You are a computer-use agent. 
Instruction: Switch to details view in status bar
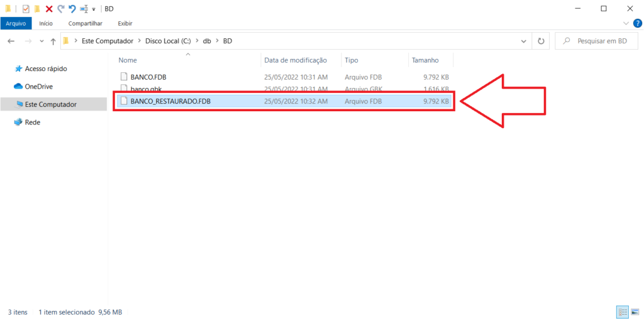click(x=623, y=311)
